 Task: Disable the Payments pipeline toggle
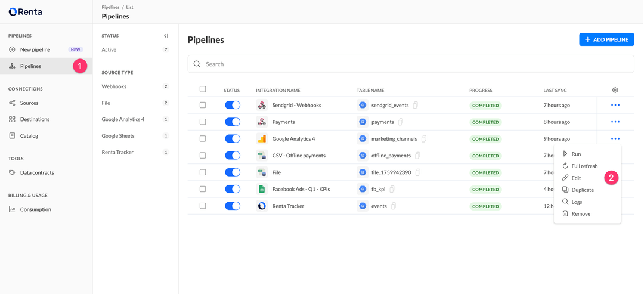[233, 122]
